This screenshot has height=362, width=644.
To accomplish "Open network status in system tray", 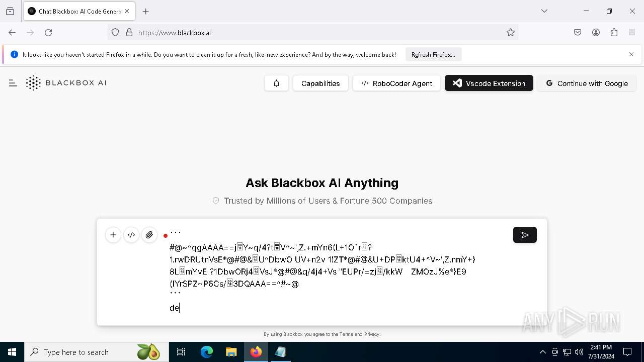I will (x=567, y=352).
